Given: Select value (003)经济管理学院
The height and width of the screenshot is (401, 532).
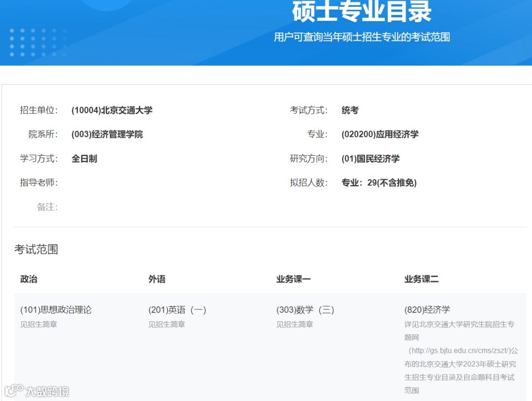Looking at the screenshot, I should tap(107, 134).
